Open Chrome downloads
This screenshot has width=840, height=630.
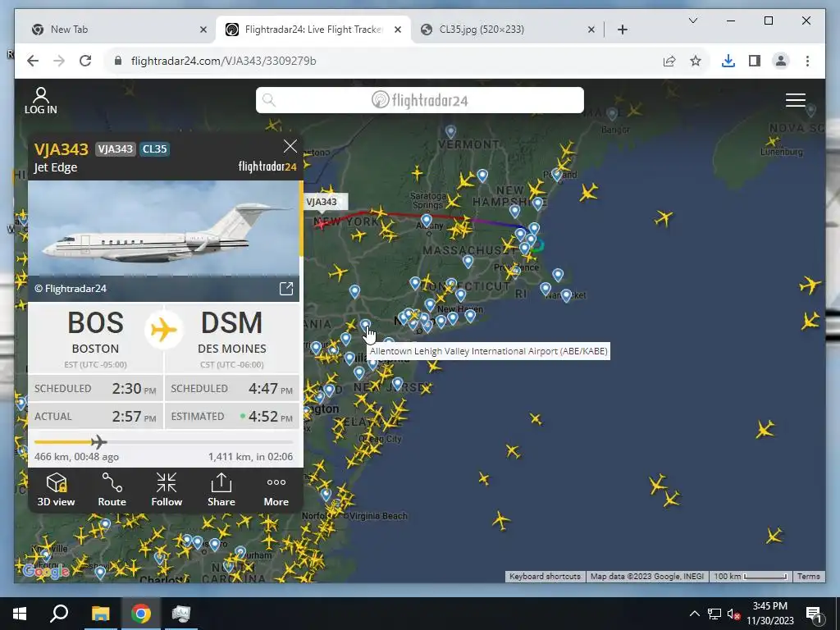pyautogui.click(x=728, y=61)
